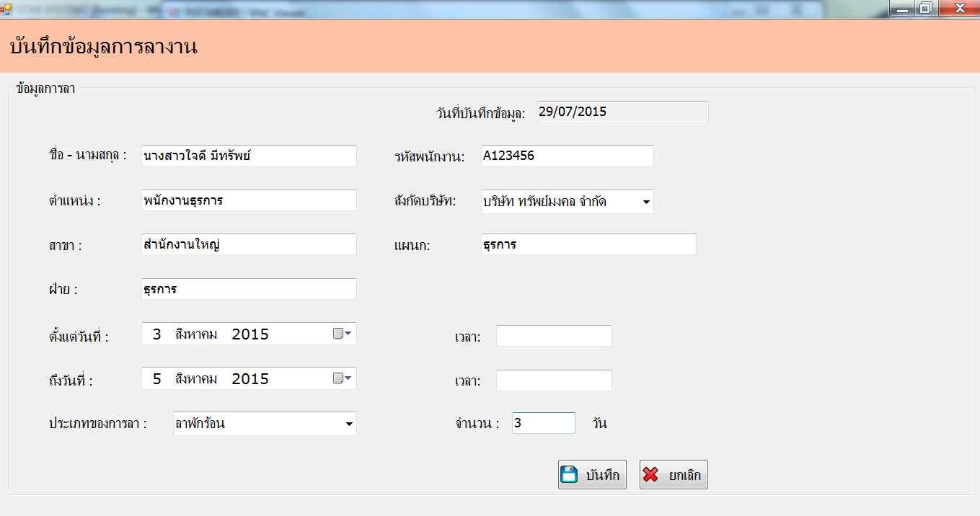
Task: Click the แผนก department field
Action: point(588,244)
